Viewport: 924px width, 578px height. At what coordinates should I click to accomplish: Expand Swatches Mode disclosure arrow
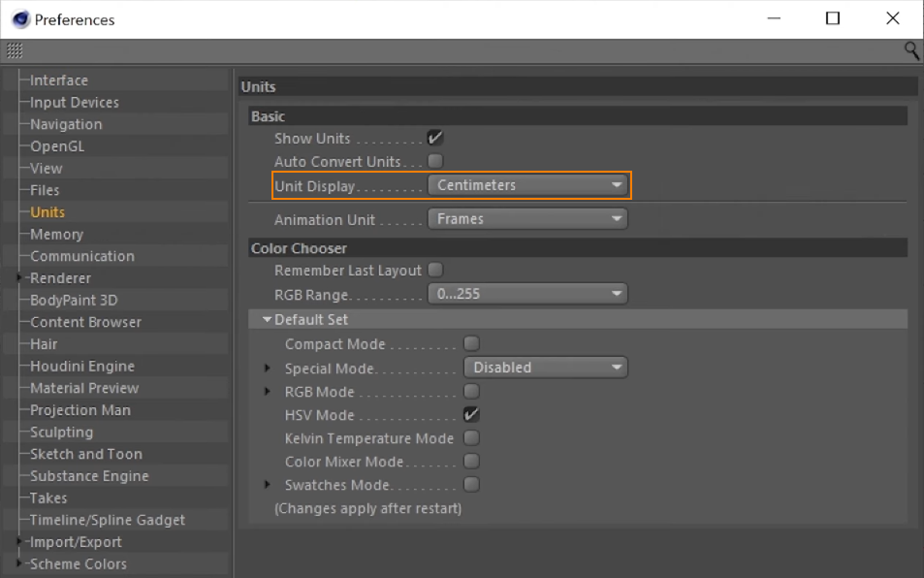[x=268, y=484]
